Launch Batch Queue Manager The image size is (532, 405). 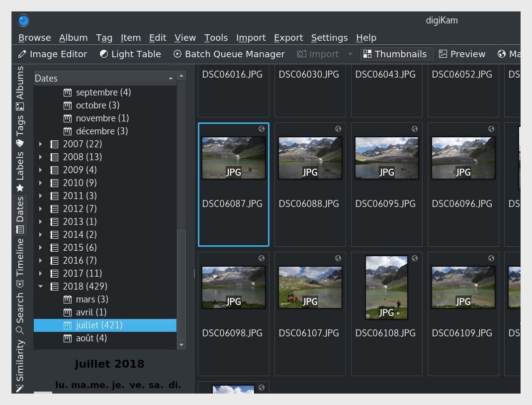(x=229, y=54)
